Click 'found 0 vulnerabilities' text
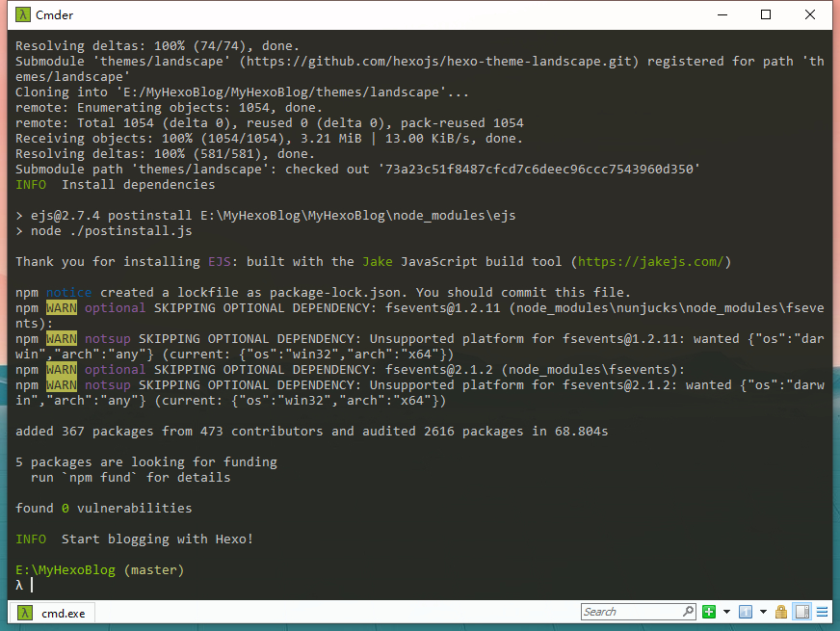Screen dimensions: 840x631 [103, 508]
